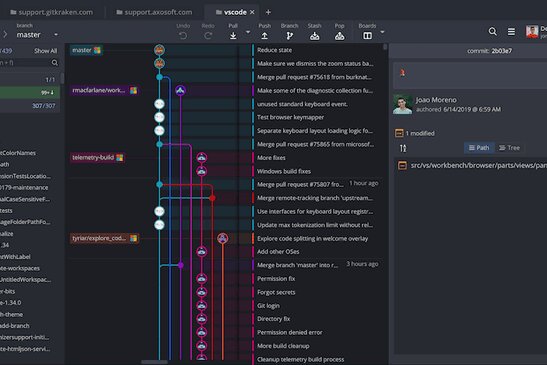Click the user profile avatar
This screenshot has width=547, height=365.
tap(532, 32)
